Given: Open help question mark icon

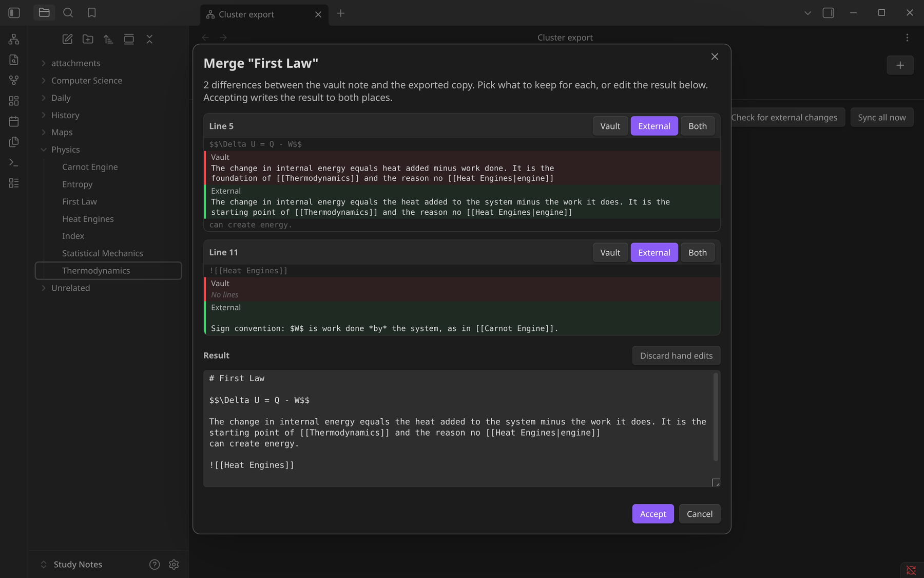Looking at the screenshot, I should [x=155, y=564].
